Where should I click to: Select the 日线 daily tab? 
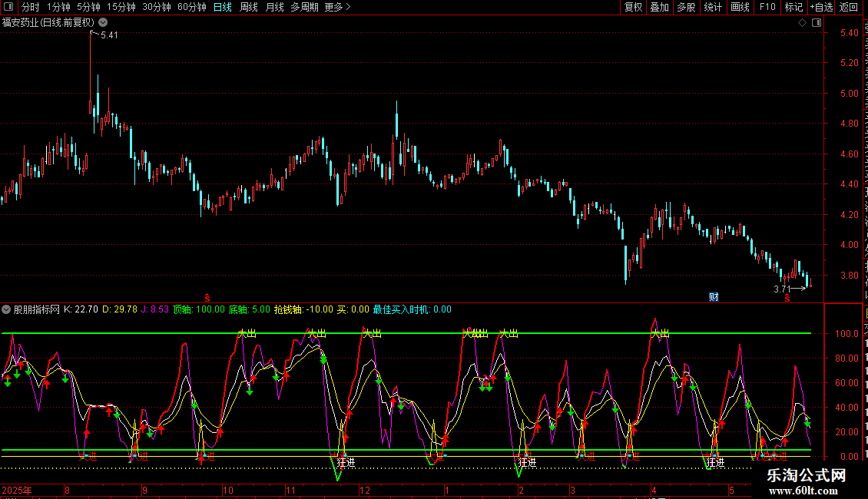coord(223,7)
